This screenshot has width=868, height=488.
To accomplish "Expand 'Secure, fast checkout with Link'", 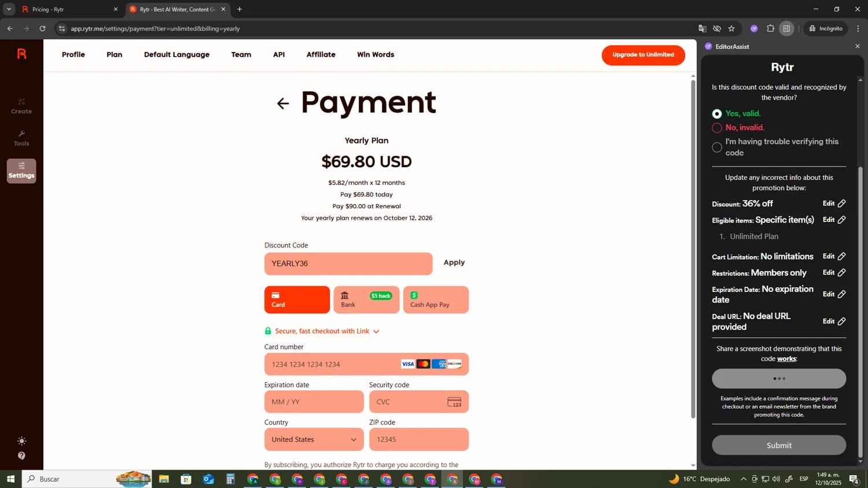I will click(x=327, y=331).
